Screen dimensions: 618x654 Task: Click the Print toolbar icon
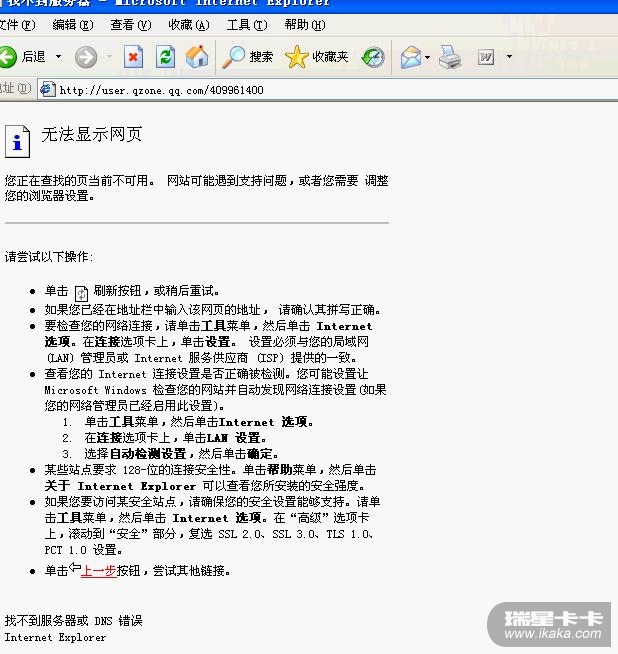point(450,57)
